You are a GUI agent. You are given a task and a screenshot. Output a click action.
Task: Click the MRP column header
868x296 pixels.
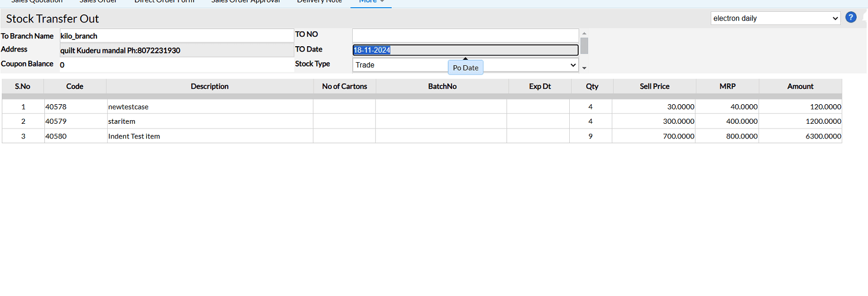click(x=727, y=86)
